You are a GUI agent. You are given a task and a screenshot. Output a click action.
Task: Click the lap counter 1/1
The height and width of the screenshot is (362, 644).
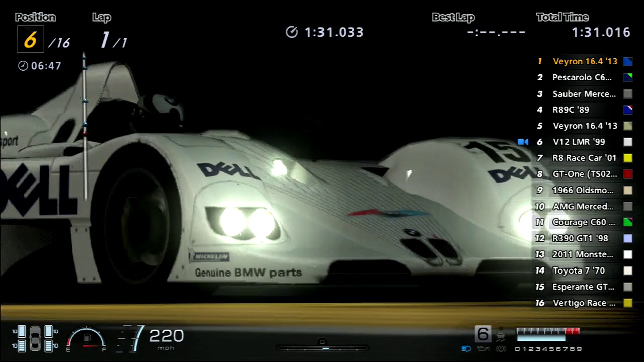point(114,40)
